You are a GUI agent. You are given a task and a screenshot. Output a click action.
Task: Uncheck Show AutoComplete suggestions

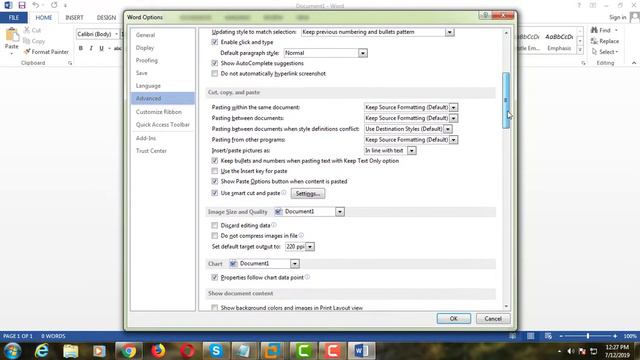(x=215, y=63)
